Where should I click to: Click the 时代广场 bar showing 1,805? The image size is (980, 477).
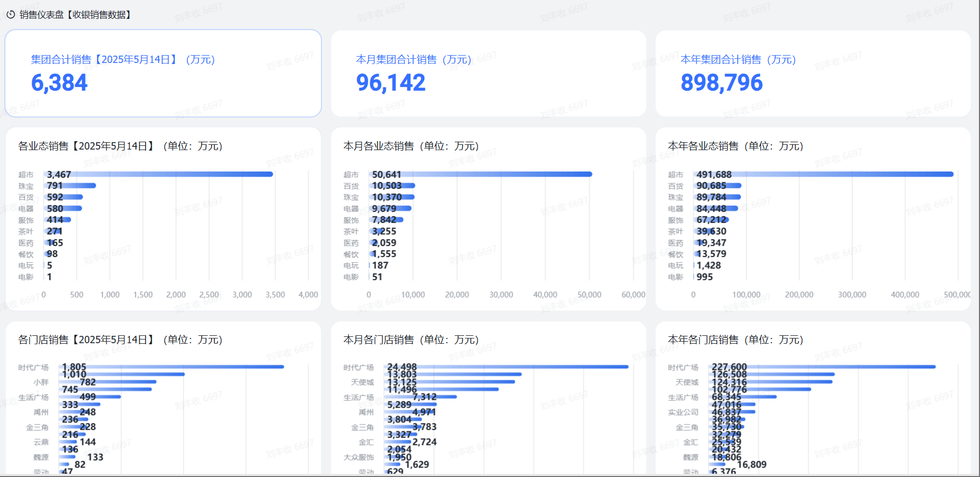click(171, 367)
